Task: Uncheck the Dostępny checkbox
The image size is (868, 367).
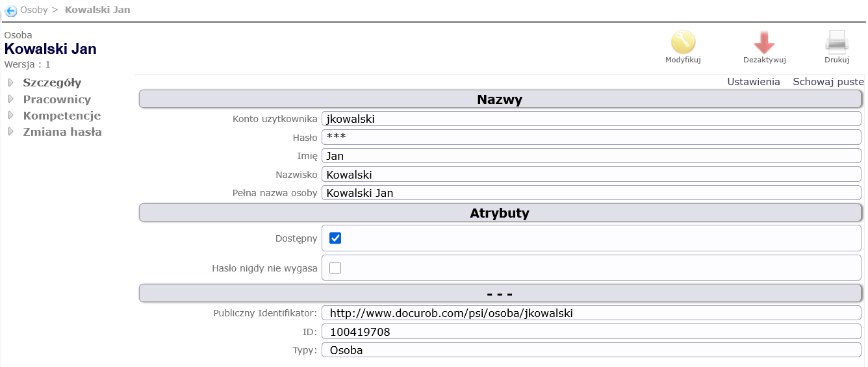Action: pos(335,238)
